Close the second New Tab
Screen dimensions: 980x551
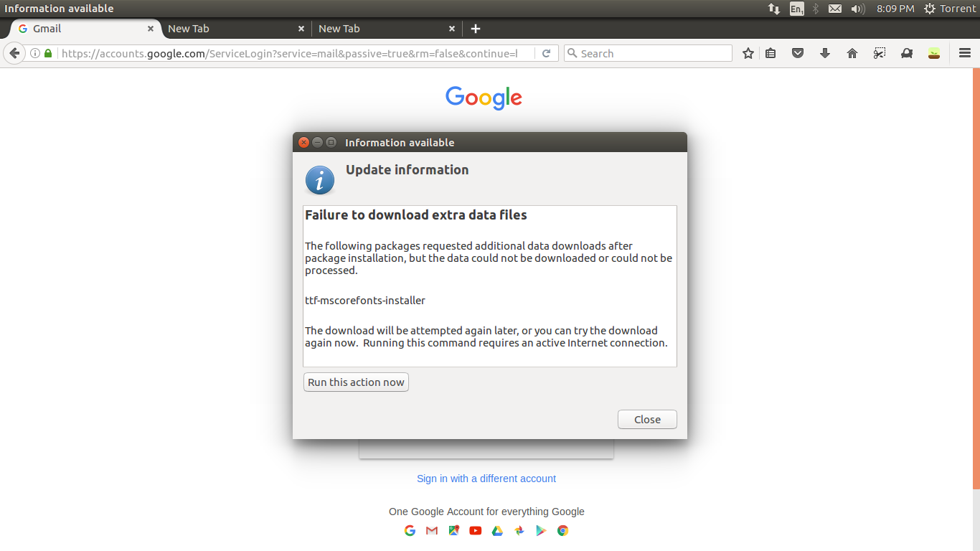pos(452,29)
